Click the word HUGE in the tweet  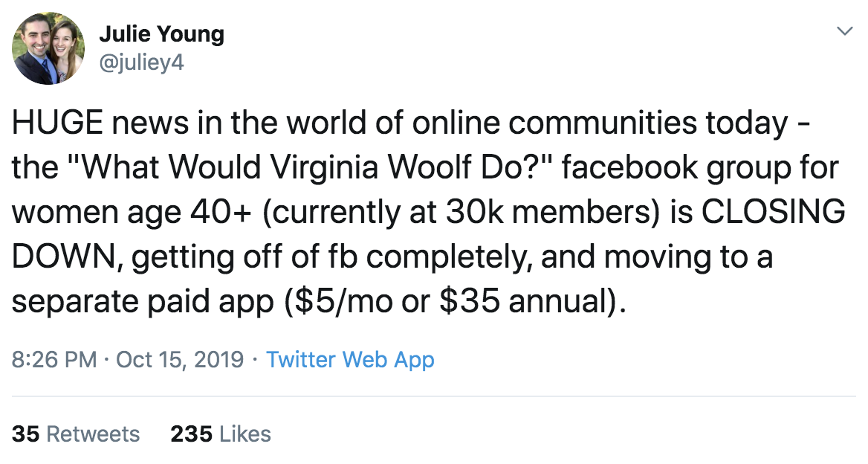(57, 123)
